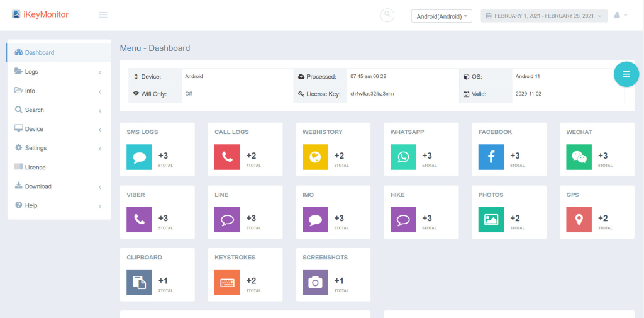Open the February 2021 date range picker
The image size is (644, 318).
[544, 16]
